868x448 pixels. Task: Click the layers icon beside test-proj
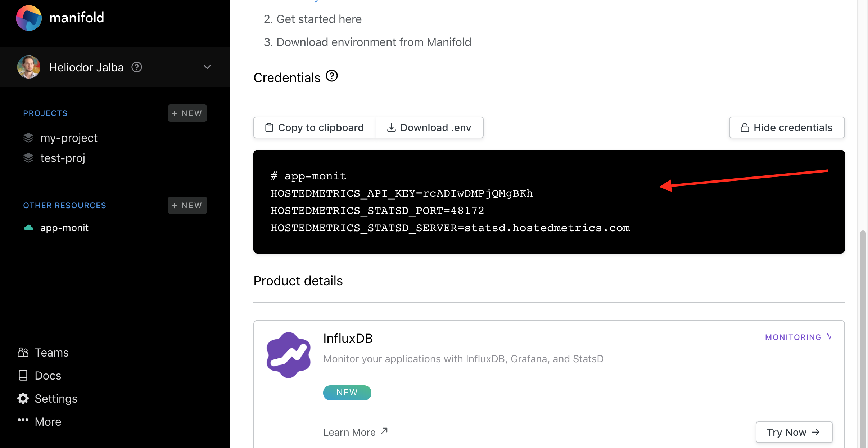(28, 158)
